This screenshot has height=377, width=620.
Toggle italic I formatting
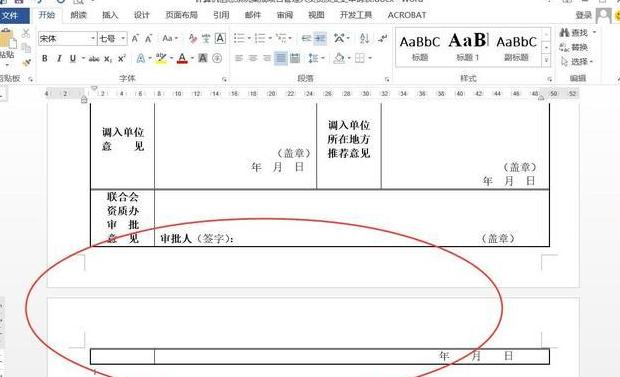click(x=59, y=59)
